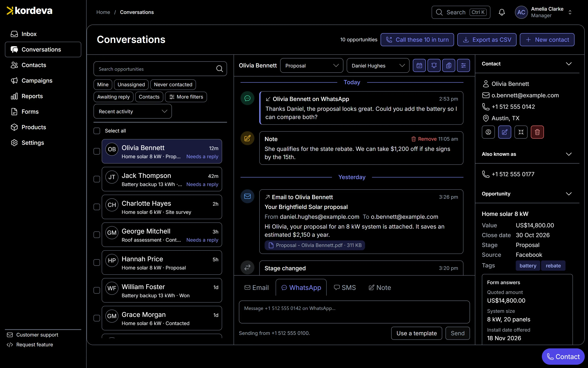
Task: Click the magnifier icon in Search opportunities
Action: tap(219, 69)
